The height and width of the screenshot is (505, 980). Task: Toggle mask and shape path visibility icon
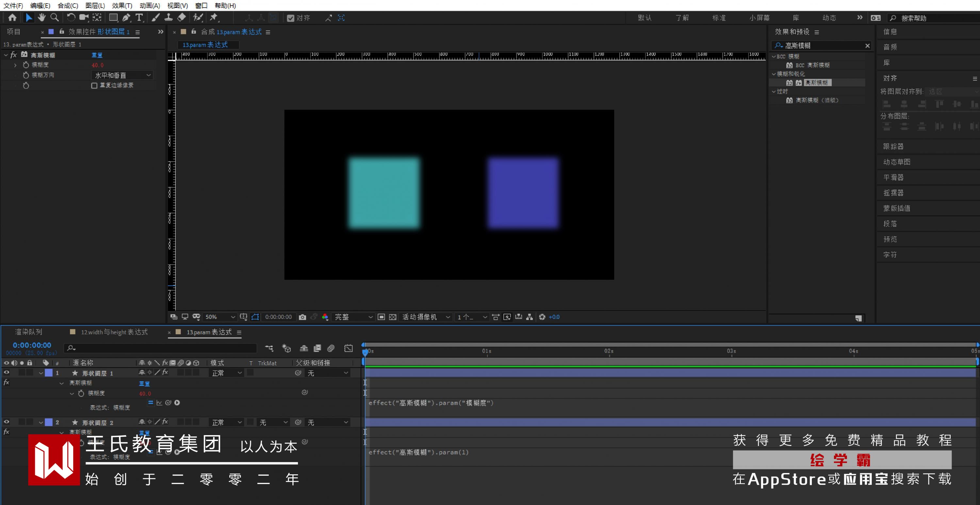pos(255,317)
